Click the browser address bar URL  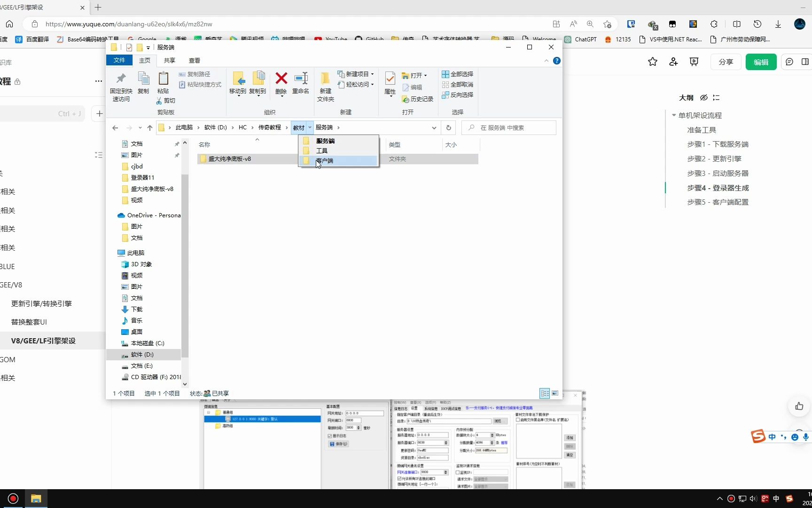coord(129,24)
